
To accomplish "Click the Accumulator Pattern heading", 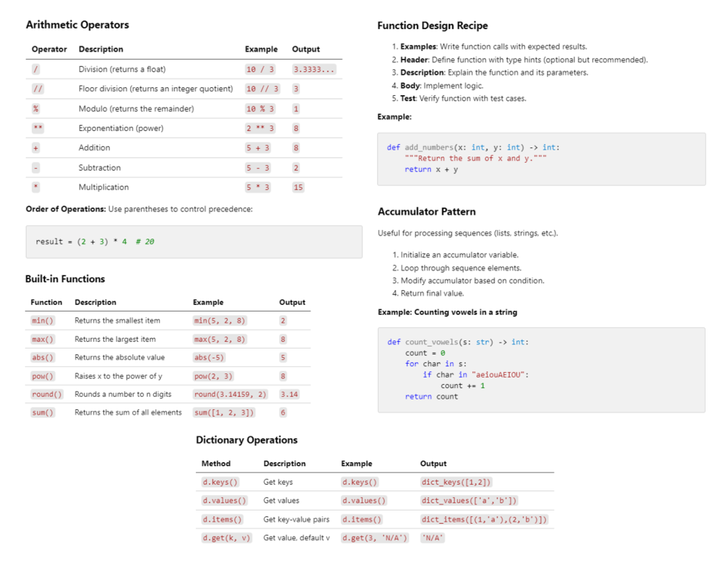I will (x=426, y=212).
